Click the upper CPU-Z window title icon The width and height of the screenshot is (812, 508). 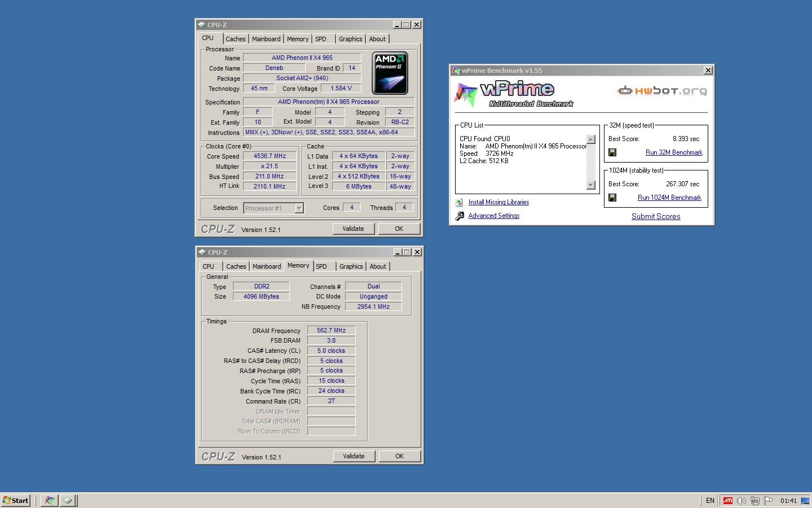click(x=201, y=25)
